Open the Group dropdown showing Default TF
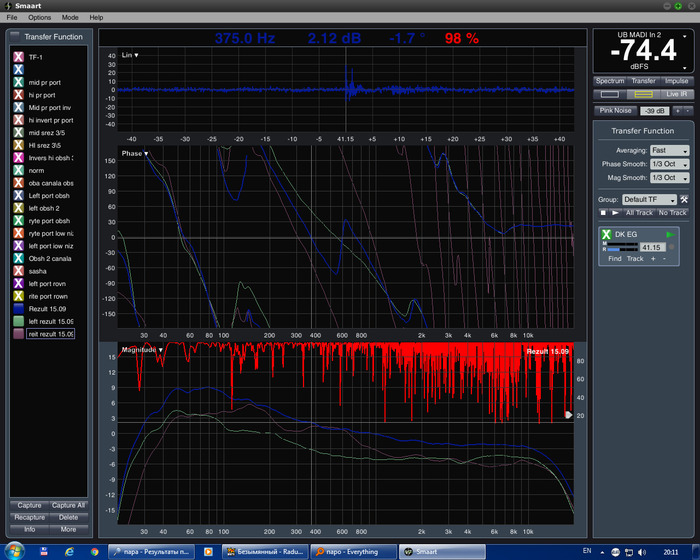Screen dimensions: 700x560 point(649,200)
